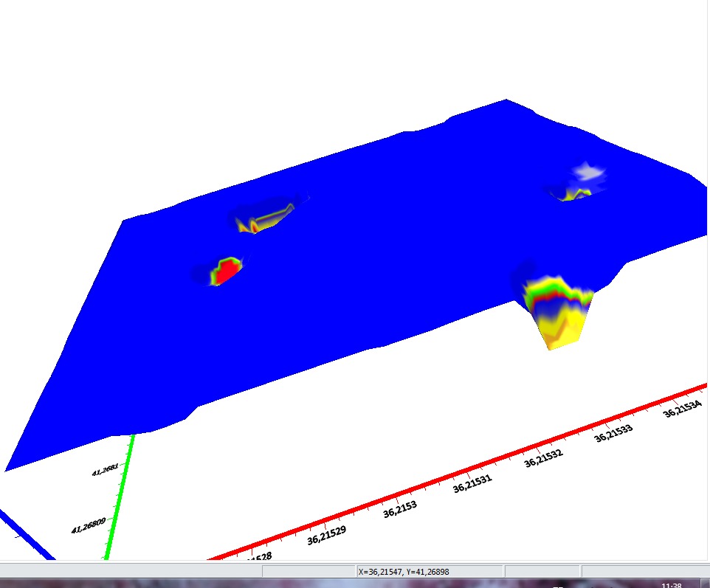
Task: Select the white-topped anomaly at the upper right
Action: point(587,174)
